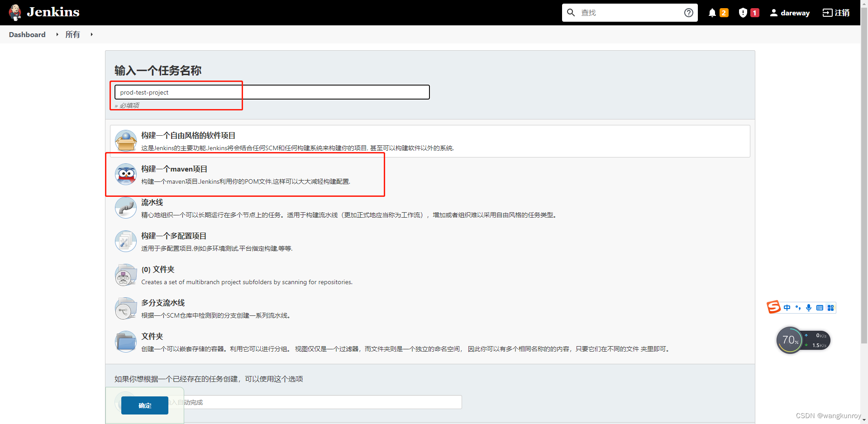Click Sogou voice input microphone
The width and height of the screenshot is (868, 424).
[x=809, y=308]
